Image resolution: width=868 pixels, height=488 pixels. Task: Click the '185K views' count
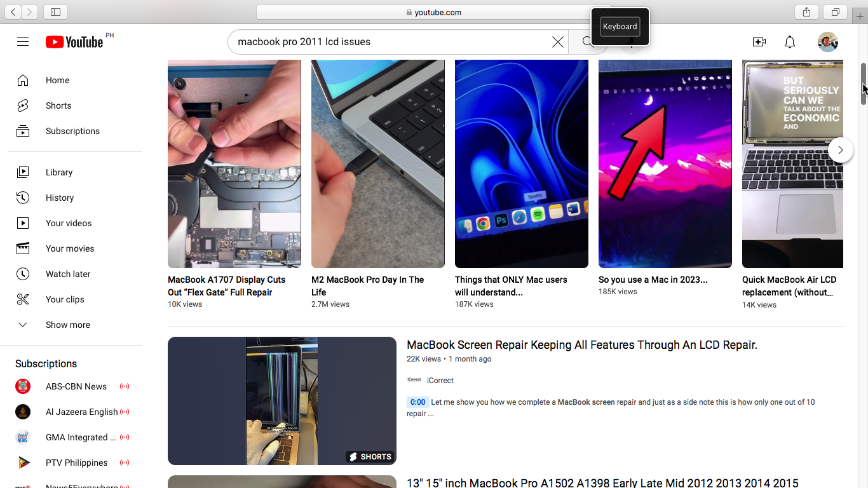click(618, 292)
